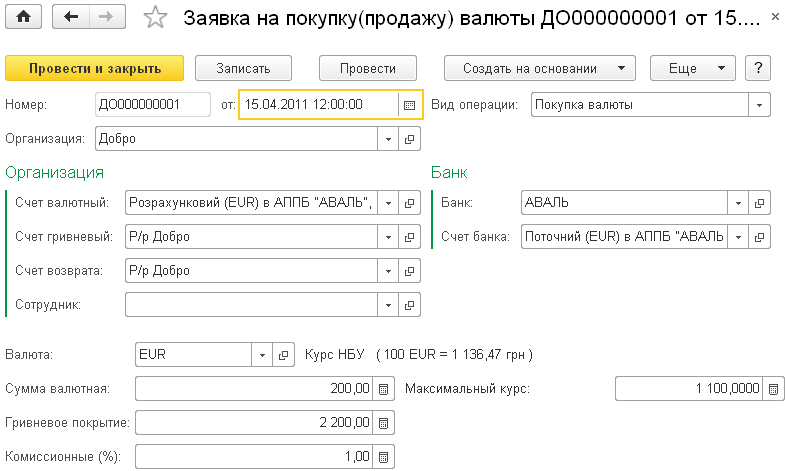Click the Провести button
This screenshot has width=785, height=471.
tap(368, 68)
